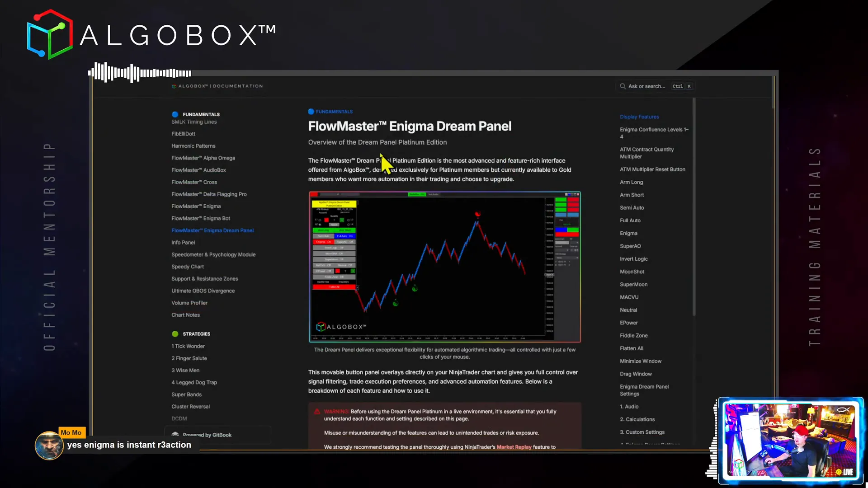Open 1 Tick Wonder strategy
The height and width of the screenshot is (488, 868).
[188, 347]
